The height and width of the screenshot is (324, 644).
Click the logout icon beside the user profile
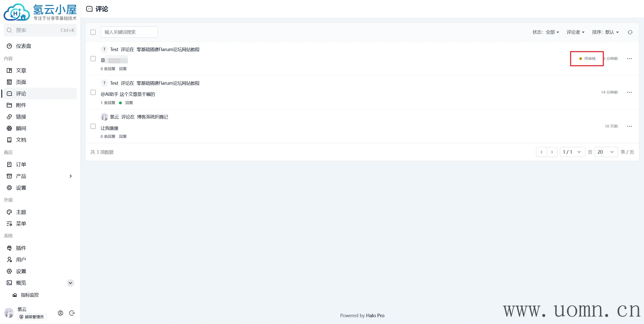[x=72, y=313]
